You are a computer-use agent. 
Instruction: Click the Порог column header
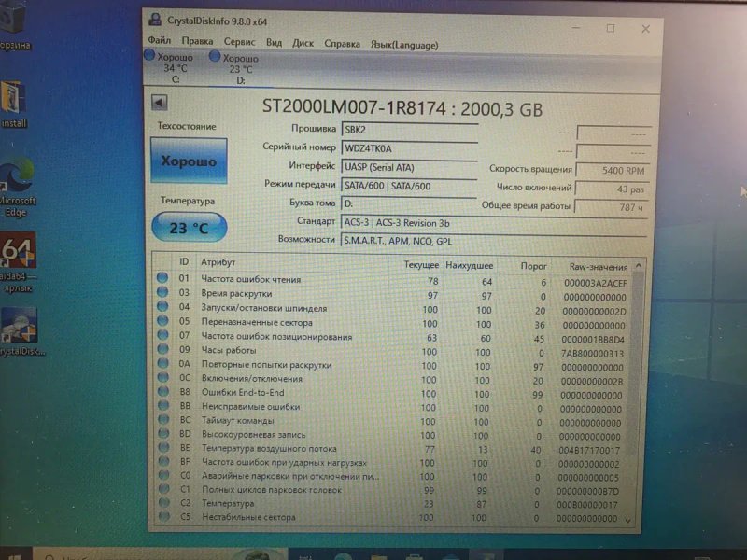[x=533, y=266]
